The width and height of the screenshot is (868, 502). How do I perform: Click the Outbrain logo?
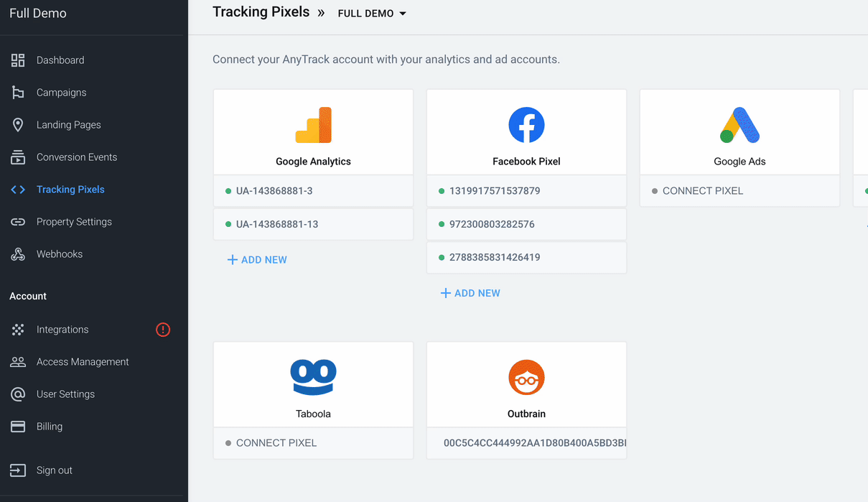click(x=526, y=378)
